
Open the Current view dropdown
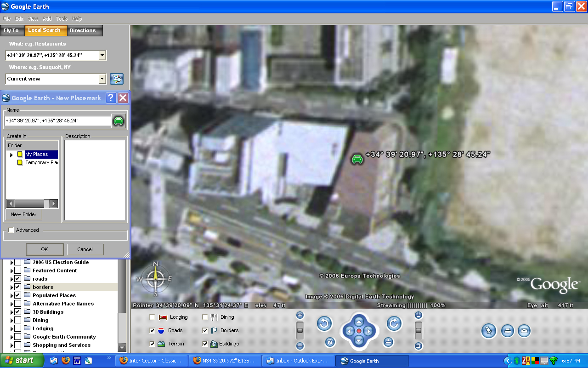[x=102, y=79]
